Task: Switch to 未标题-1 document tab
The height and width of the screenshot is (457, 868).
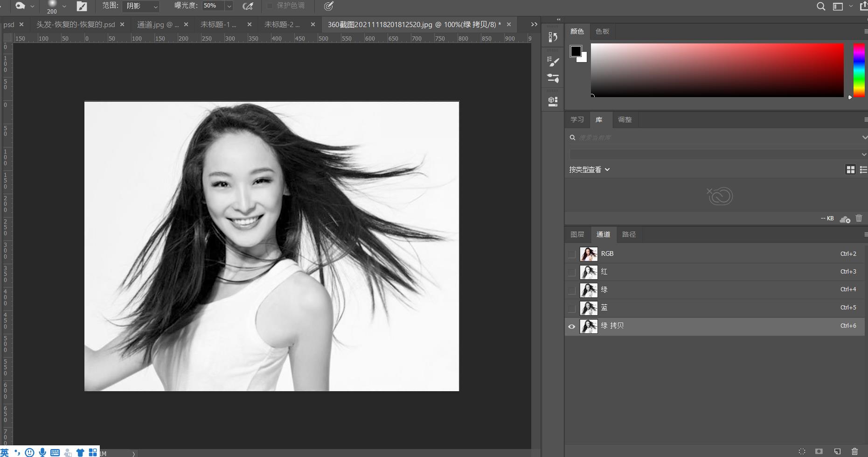Action: [x=218, y=24]
